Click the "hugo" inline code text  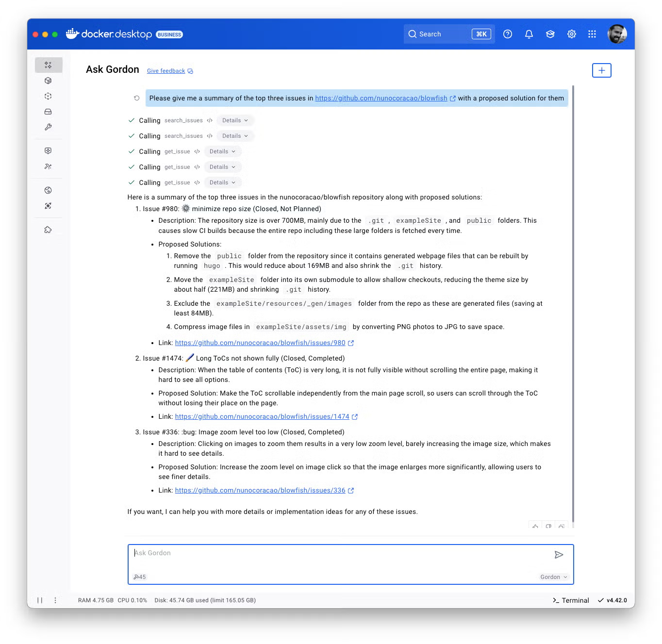tap(212, 266)
